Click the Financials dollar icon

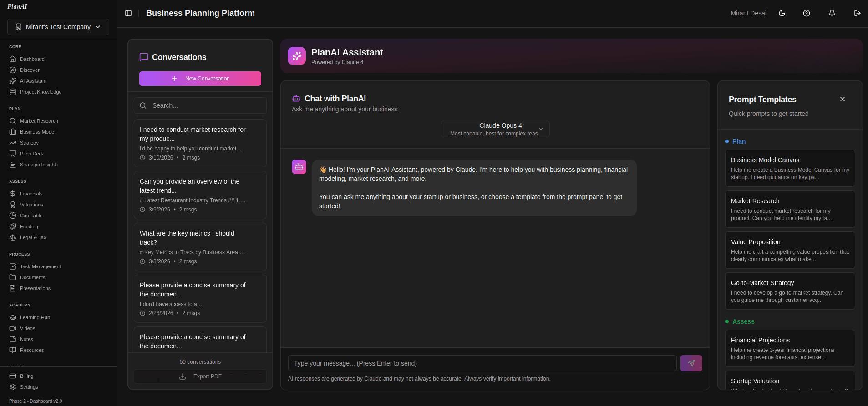(x=13, y=194)
